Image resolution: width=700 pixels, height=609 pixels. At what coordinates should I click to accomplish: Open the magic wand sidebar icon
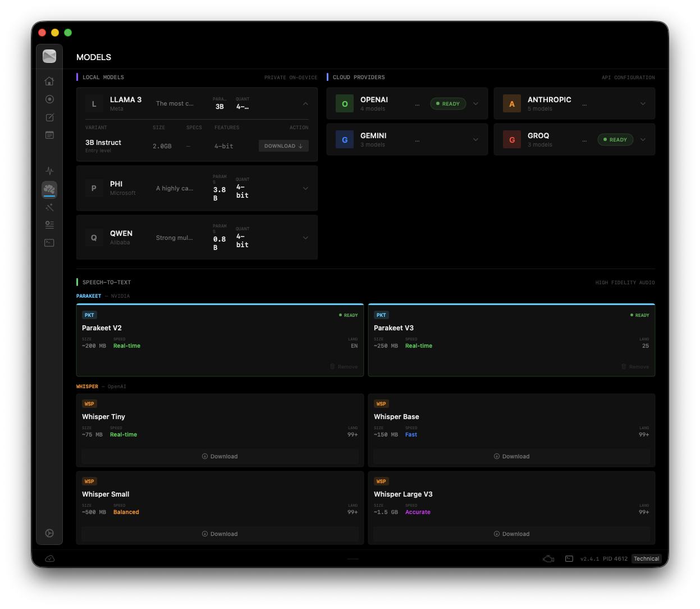click(x=49, y=207)
